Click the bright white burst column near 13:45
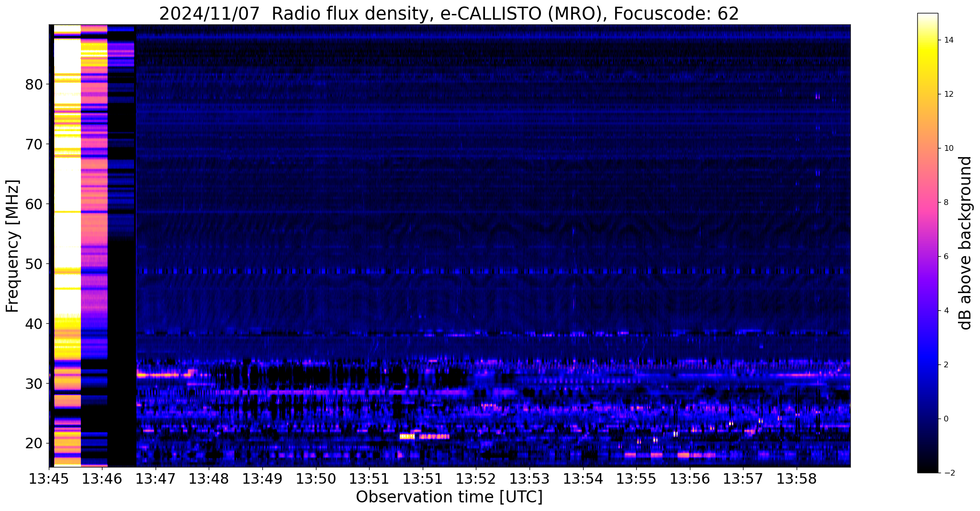 coord(67,246)
